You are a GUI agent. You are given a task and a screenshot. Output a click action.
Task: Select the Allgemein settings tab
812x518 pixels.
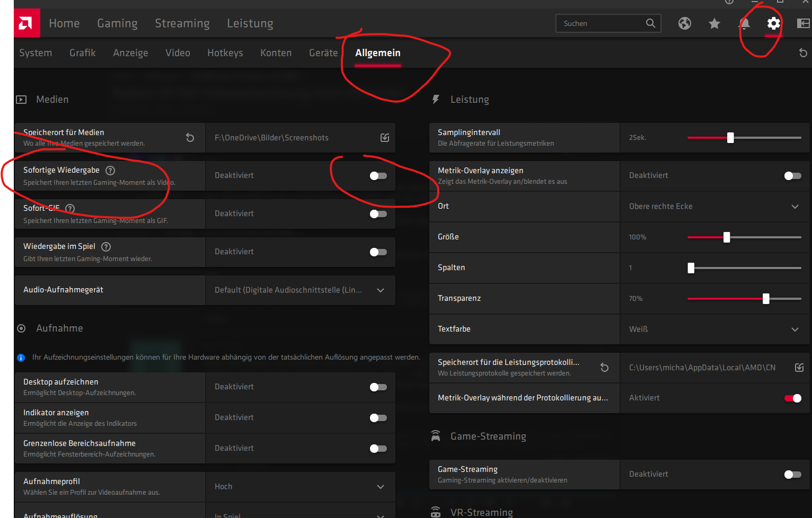tap(378, 53)
